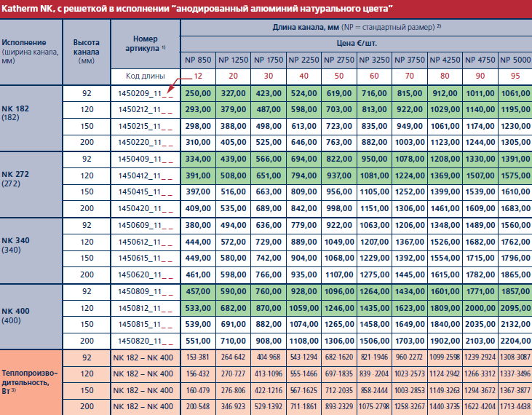
Task: Select length code 12
Action: [198, 76]
